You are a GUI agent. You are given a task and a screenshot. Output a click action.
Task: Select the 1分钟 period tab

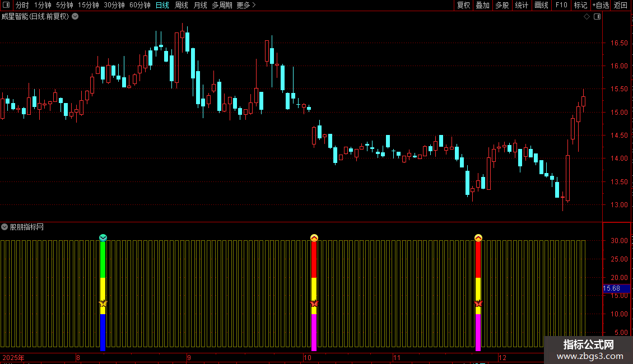43,5
